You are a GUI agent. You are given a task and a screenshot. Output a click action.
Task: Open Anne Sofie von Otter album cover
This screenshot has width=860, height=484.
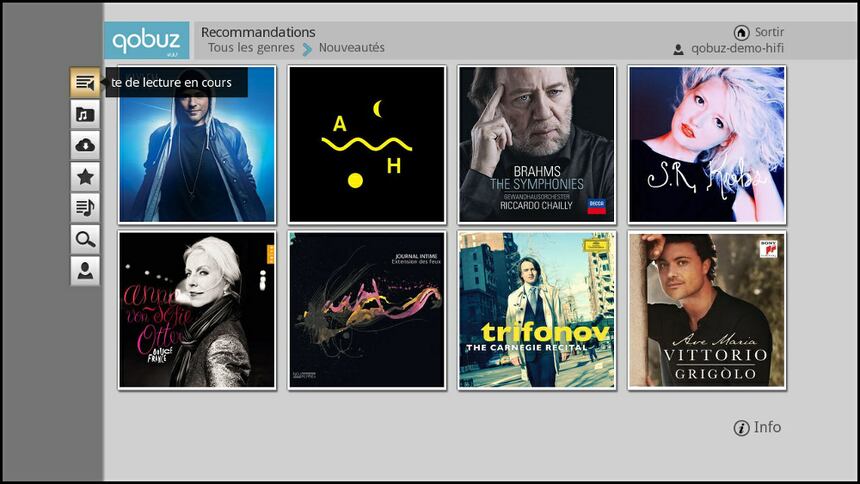pyautogui.click(x=197, y=310)
